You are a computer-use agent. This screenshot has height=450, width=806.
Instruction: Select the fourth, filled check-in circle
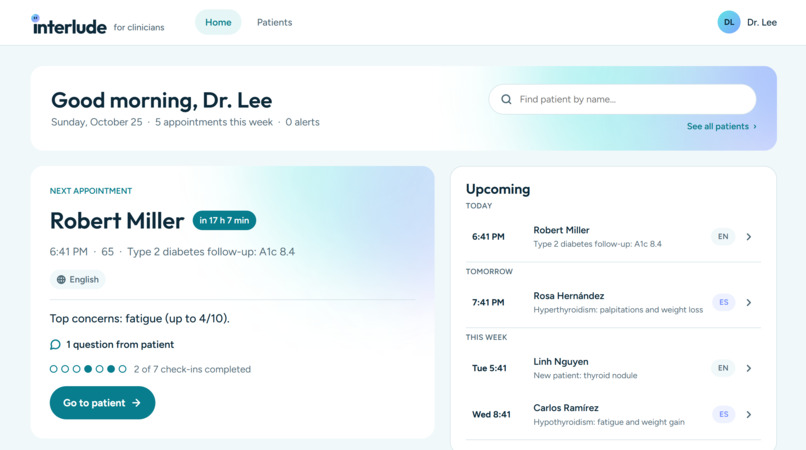(88, 369)
